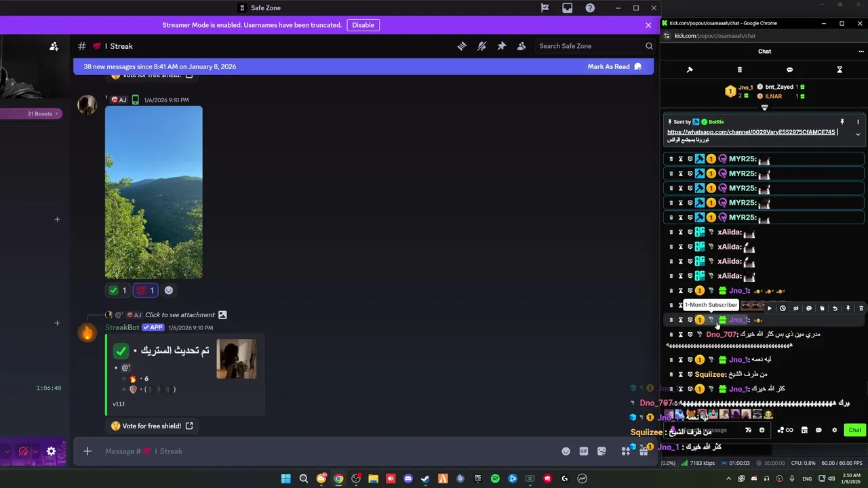Click Jno_1 on the gift leaderboard

(x=746, y=87)
